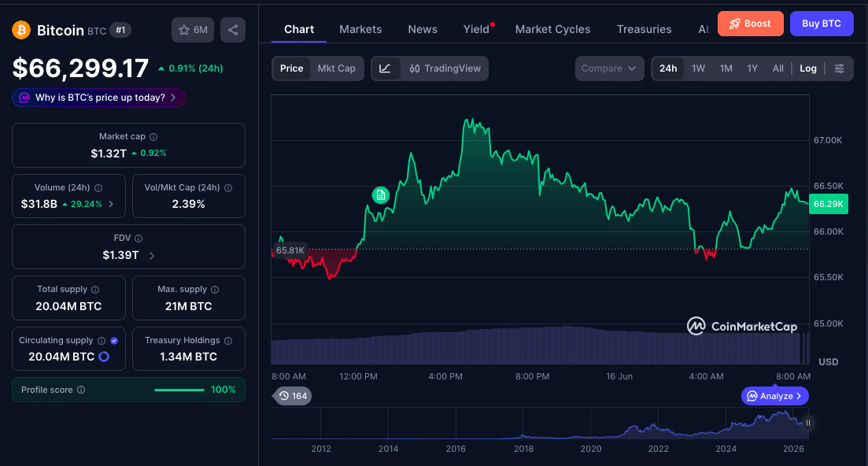Viewport: 868px width, 466px height.
Task: Click the 66.29K current price label
Action: [828, 204]
